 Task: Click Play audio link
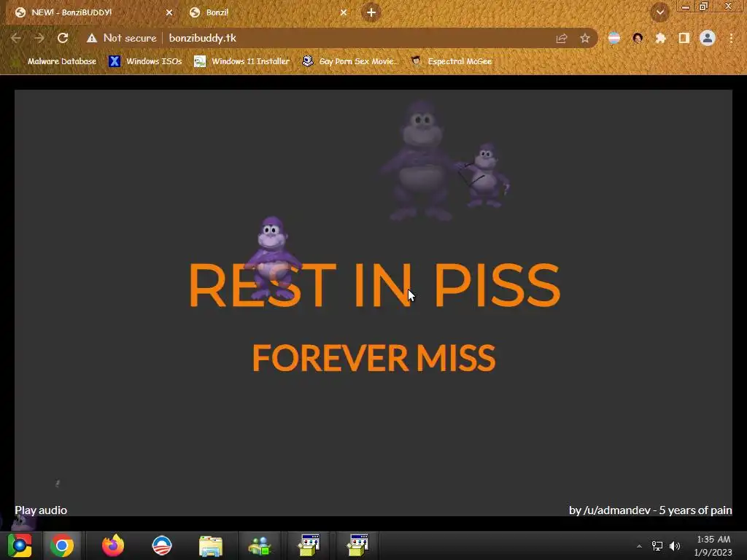41,510
